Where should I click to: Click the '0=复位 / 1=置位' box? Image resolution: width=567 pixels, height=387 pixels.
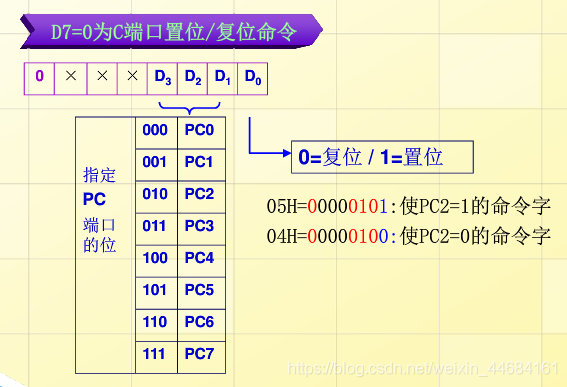click(382, 157)
